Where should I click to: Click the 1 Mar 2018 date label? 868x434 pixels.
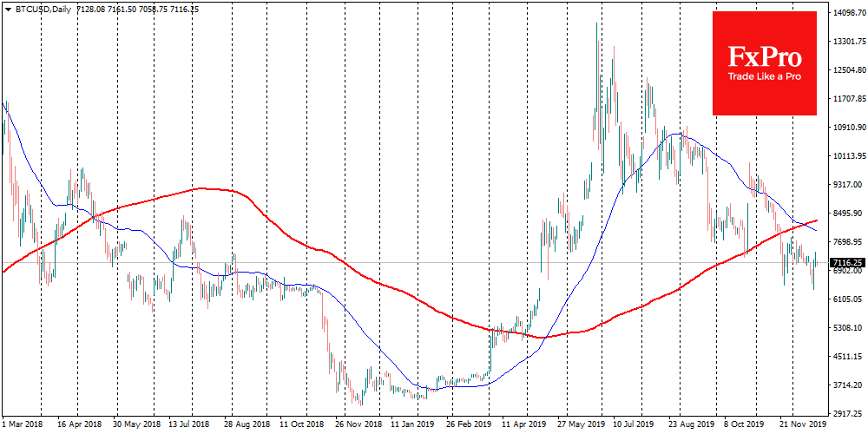tap(22, 425)
